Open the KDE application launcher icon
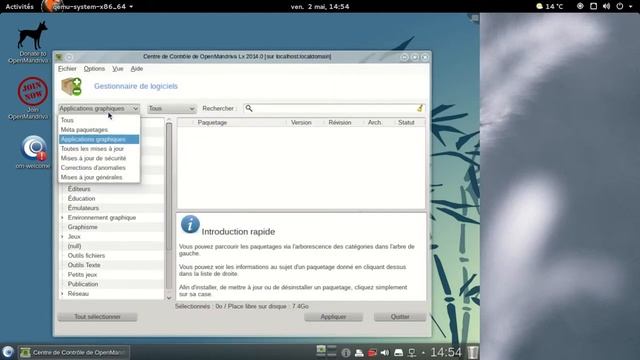The width and height of the screenshot is (640, 360). [8, 352]
